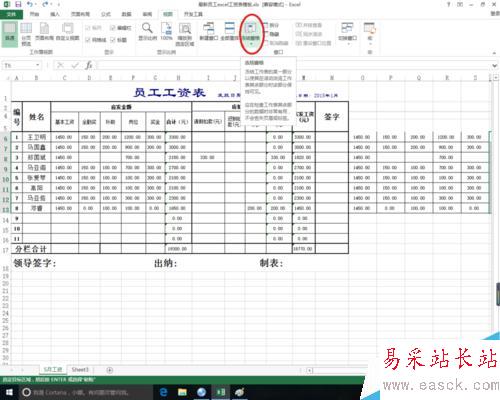Toggle View Side by Side

309,25
